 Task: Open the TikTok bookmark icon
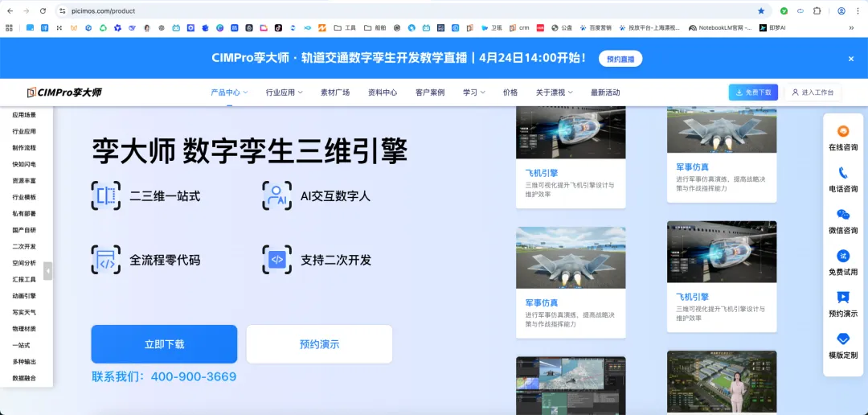point(278,27)
